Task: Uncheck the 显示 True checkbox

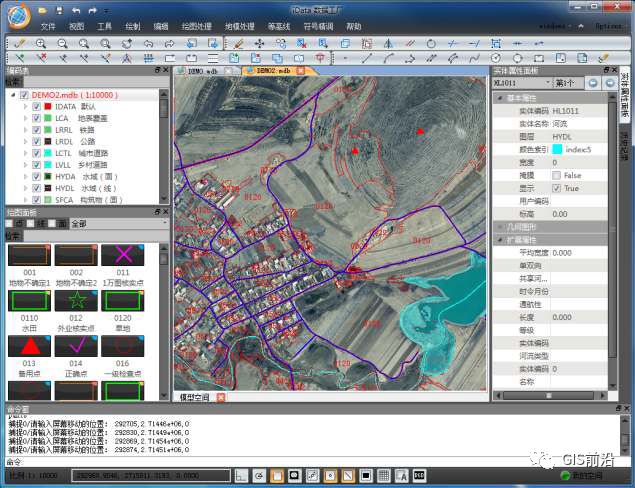Action: pos(557,188)
